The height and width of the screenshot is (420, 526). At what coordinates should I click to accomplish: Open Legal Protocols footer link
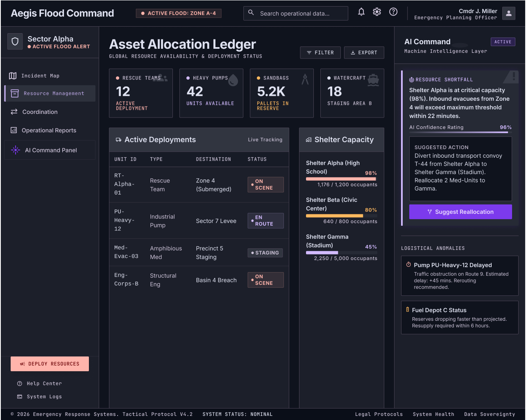[379, 414]
